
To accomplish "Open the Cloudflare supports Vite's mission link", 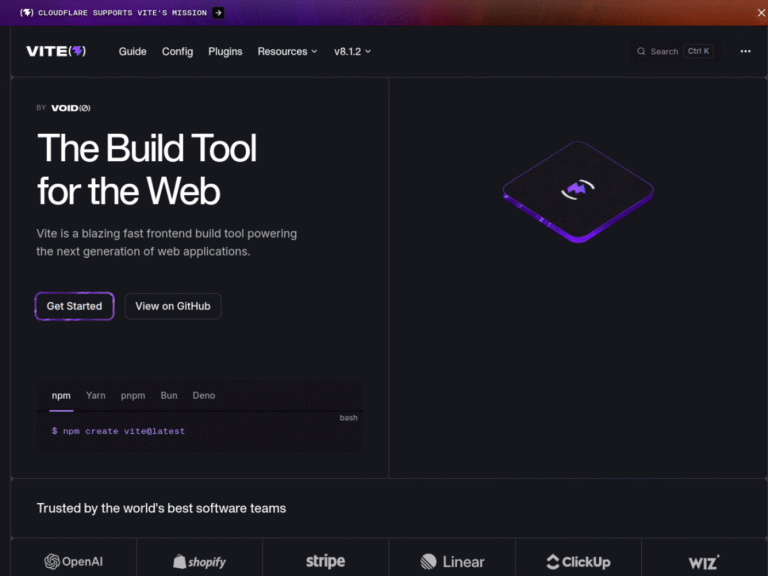I will [122, 13].
